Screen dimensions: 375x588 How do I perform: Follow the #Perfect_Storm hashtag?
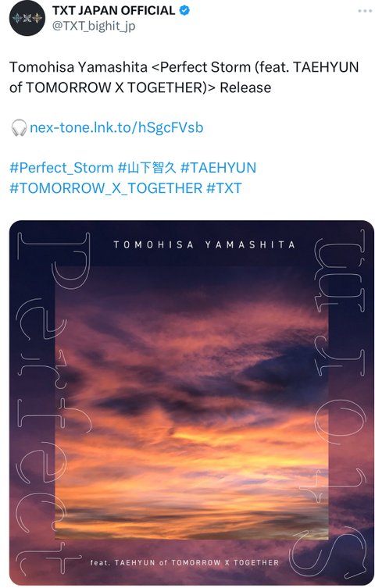62,168
